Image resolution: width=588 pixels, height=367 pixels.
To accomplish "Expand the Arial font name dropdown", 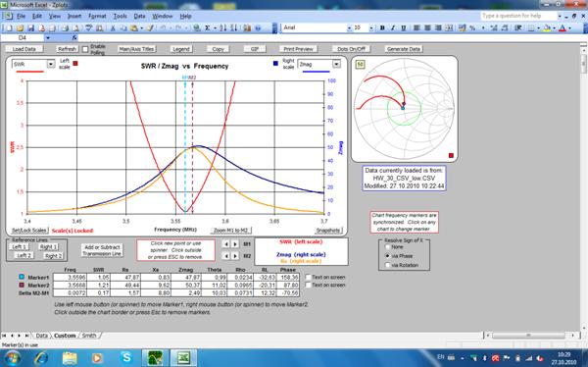I will point(350,27).
